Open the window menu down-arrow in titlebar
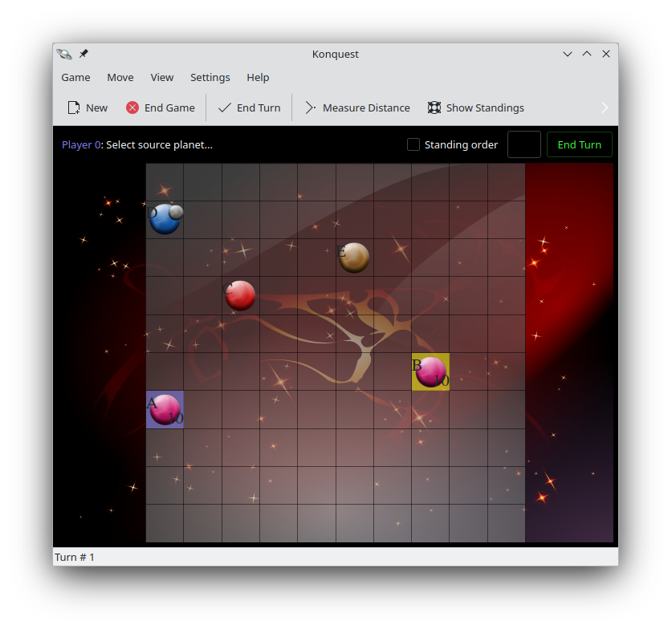The image size is (672, 629). 568,54
